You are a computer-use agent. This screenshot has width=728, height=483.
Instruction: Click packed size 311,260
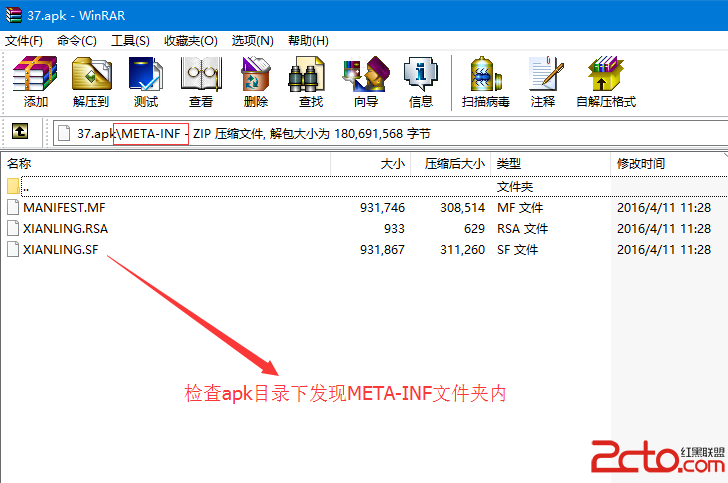[462, 249]
